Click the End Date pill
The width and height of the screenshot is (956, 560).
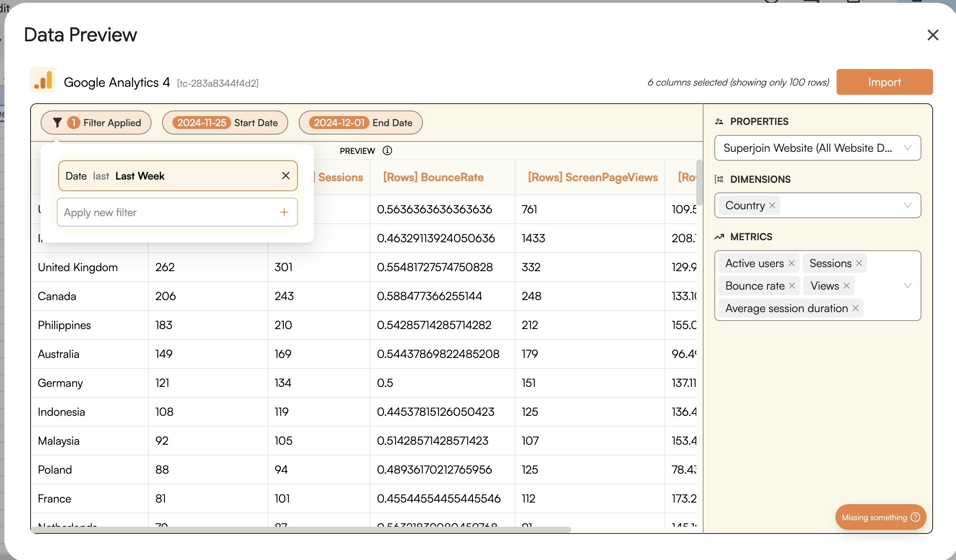(361, 123)
